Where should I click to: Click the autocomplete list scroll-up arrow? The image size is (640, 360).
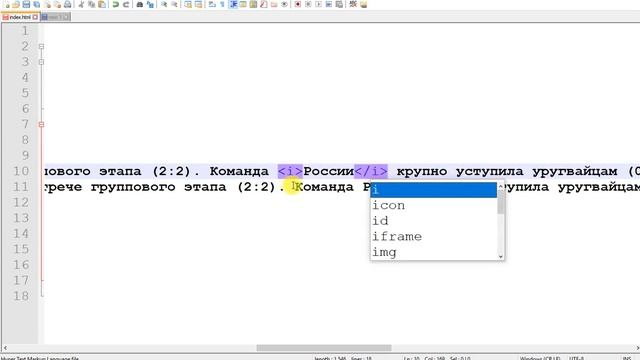tap(501, 186)
